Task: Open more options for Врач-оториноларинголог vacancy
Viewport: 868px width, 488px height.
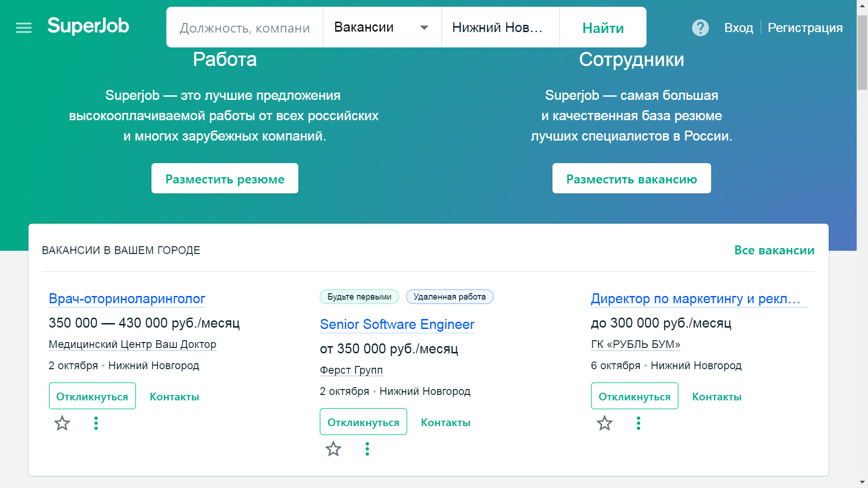Action: tap(96, 423)
